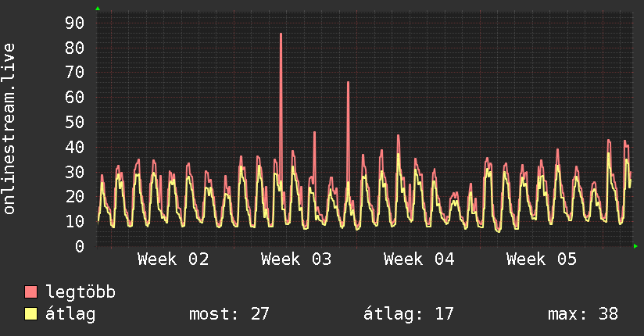Viewport: 644px width, 336px height.
Task: Click the green arrow at y-axis top
Action: (x=98, y=9)
